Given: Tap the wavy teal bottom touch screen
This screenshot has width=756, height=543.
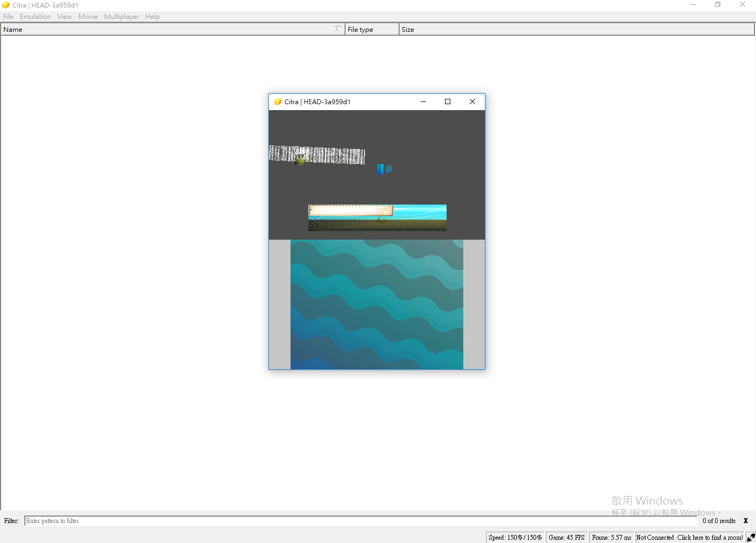Looking at the screenshot, I should click(377, 304).
